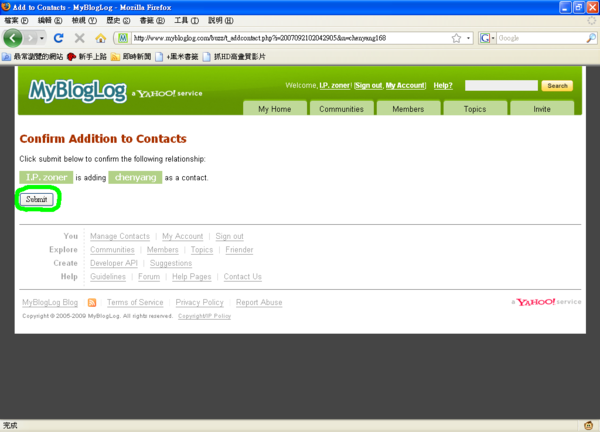Image resolution: width=600 pixels, height=432 pixels.
Task: Open the Developer API link
Action: (114, 263)
